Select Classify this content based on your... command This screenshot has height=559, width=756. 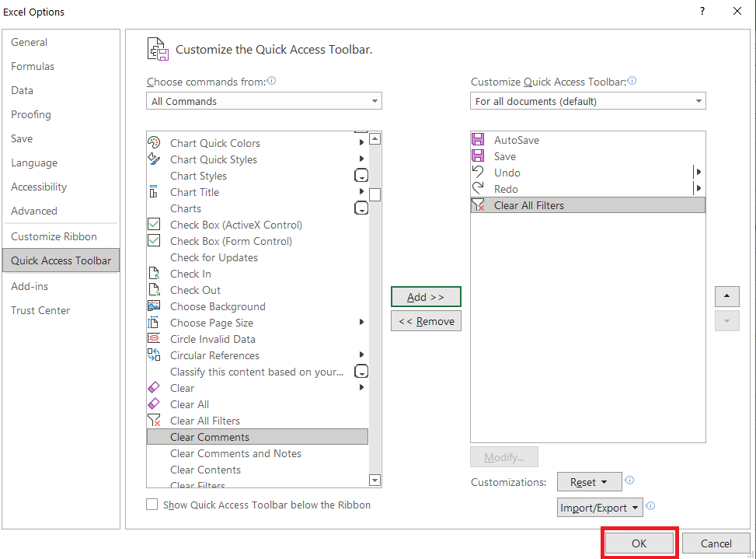coord(257,372)
